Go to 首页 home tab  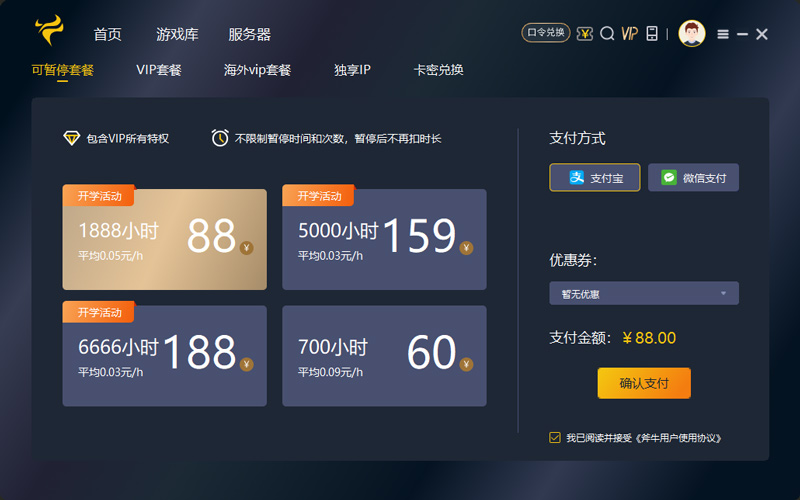pyautogui.click(x=108, y=35)
